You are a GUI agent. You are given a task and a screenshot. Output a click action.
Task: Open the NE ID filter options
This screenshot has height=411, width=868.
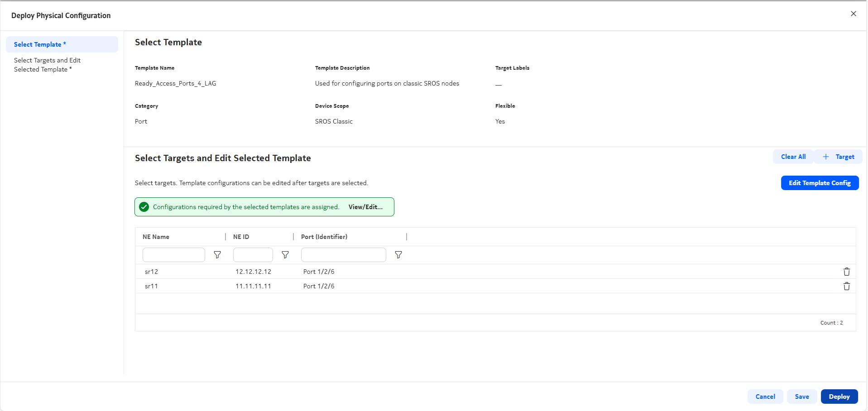285,255
